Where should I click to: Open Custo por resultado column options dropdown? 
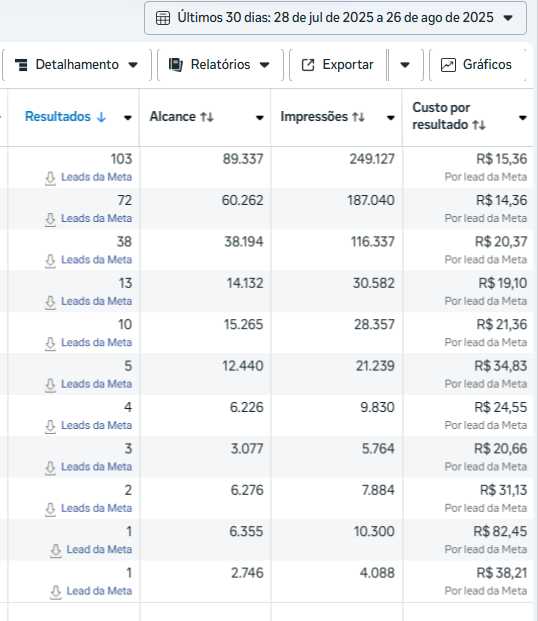(x=523, y=118)
